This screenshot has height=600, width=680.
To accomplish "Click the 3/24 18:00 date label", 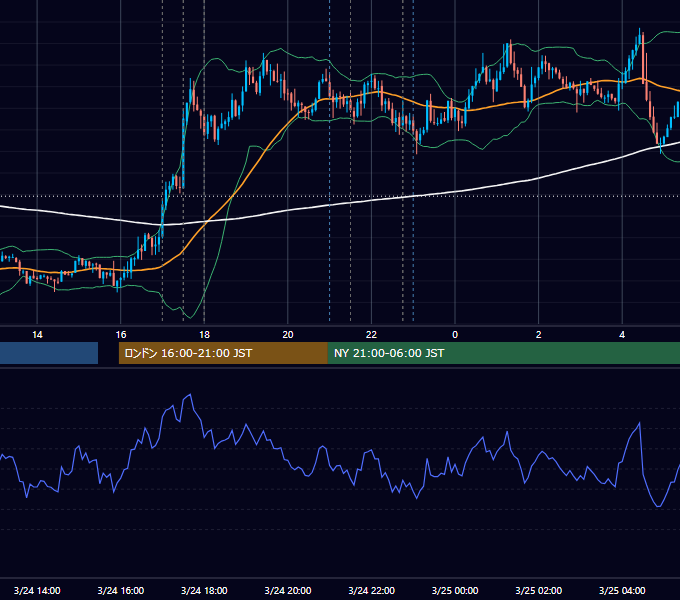I will click(x=204, y=590).
